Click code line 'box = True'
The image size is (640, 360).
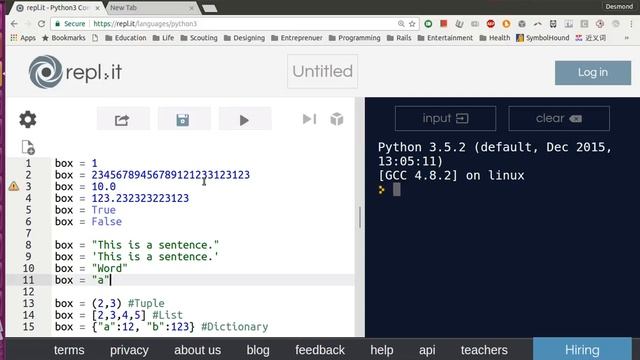(85, 210)
